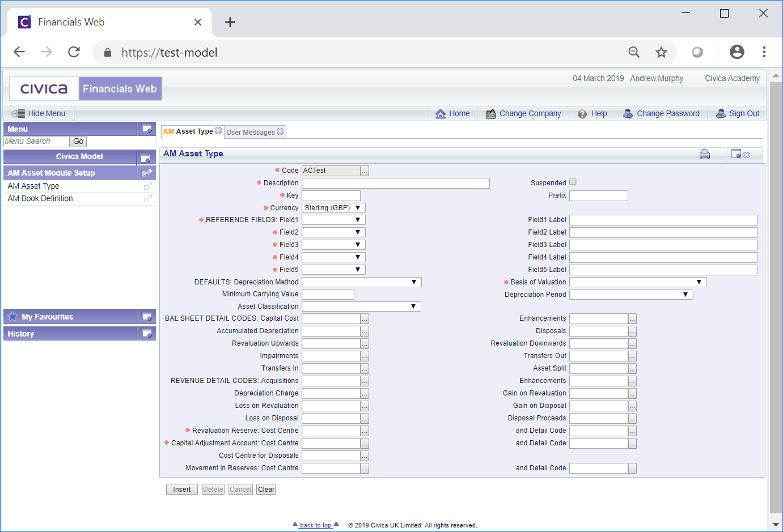This screenshot has height=532, width=783.
Task: Click Change Password in the top menu
Action: (x=661, y=113)
